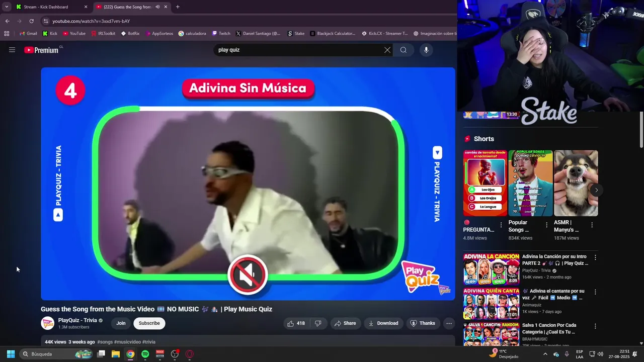Viewport: 644px width, 362px height.
Task: Click the video player to pause
Action: [x=248, y=184]
